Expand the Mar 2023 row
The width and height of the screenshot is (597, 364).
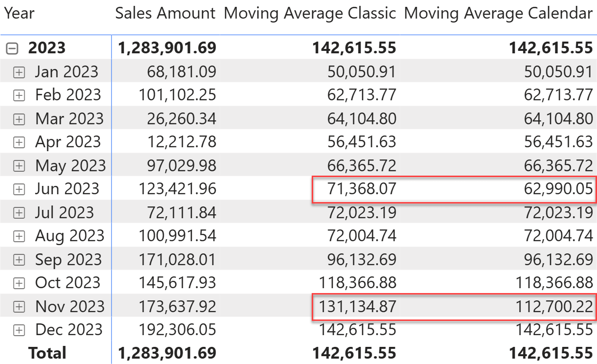19,119
